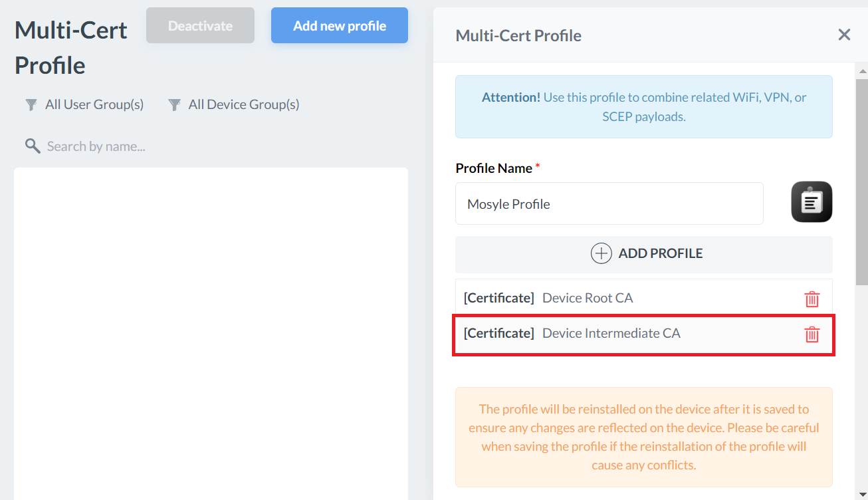
Task: Delete the Device Root CA certificate
Action: 812,299
